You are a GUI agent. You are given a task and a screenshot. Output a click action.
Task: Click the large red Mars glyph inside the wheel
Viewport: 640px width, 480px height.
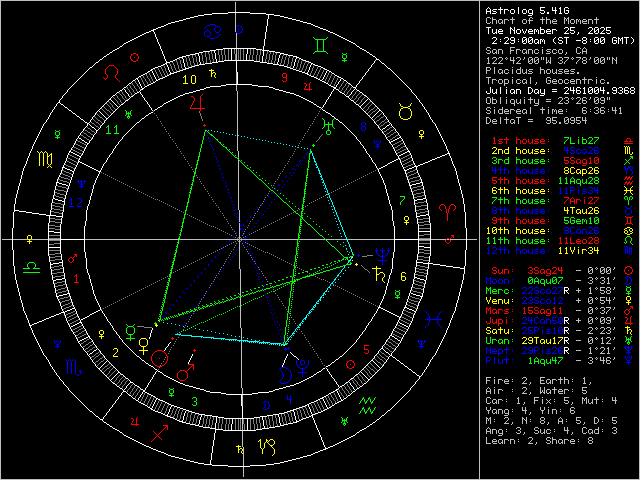click(x=185, y=373)
